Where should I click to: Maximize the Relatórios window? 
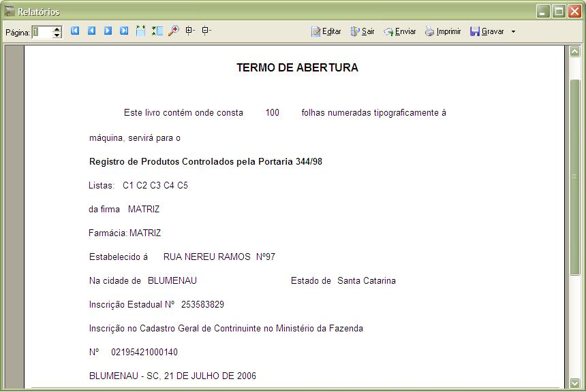pos(559,12)
